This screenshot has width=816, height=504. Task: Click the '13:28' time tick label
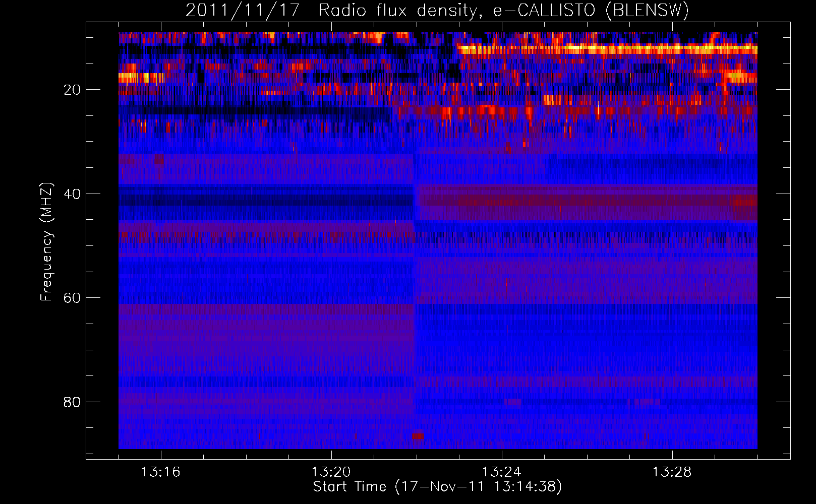(672, 472)
